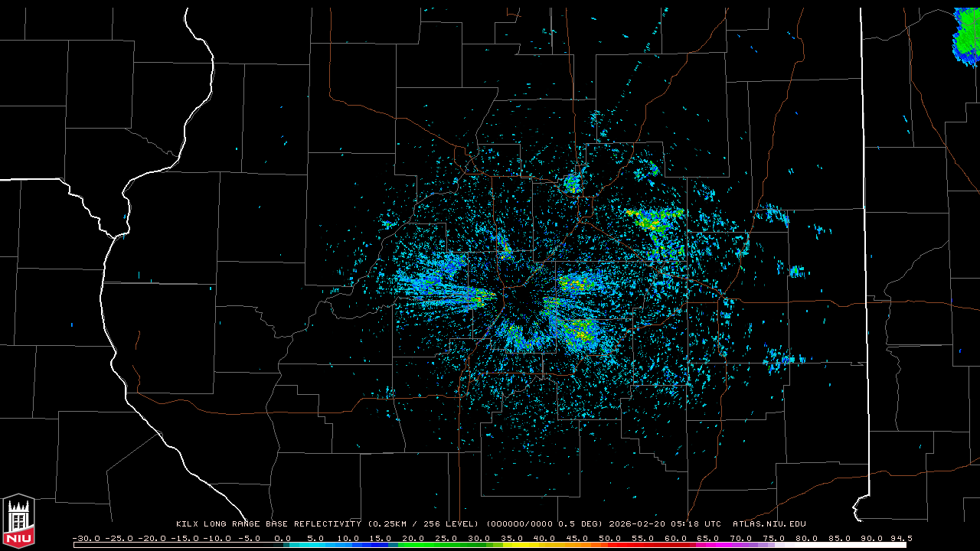Click the 45.0 scale label

pos(578,539)
